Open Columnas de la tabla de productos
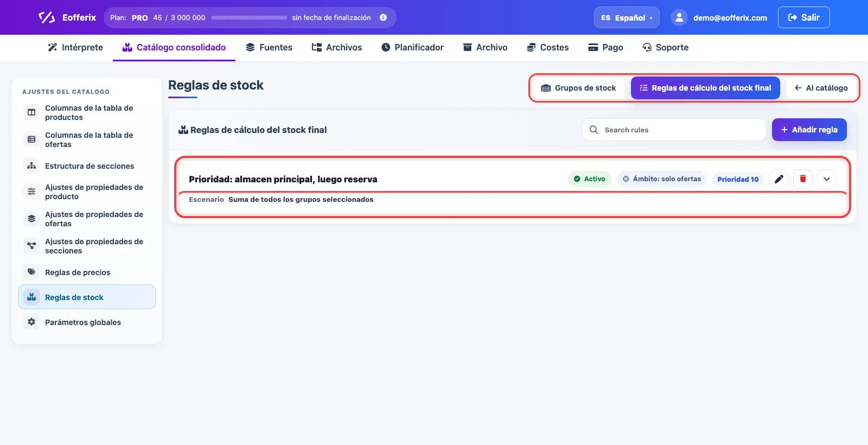 [87, 113]
